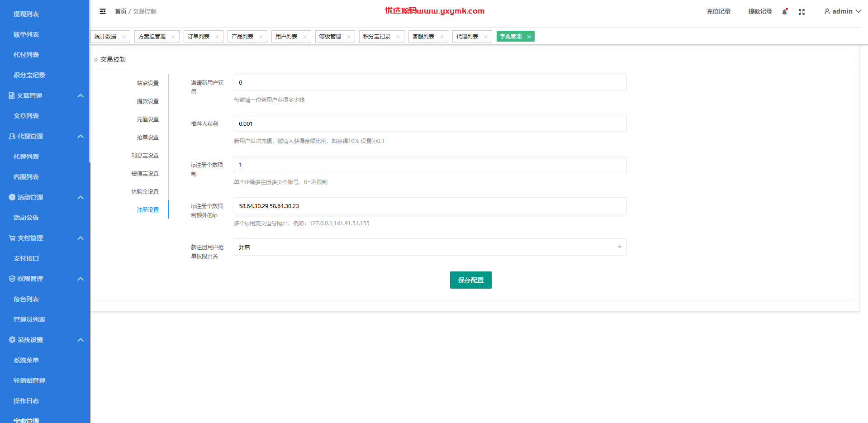Screen dimensions: 868x423
Task: Collapse the 权限管理 sidebar group
Action: [x=81, y=279]
